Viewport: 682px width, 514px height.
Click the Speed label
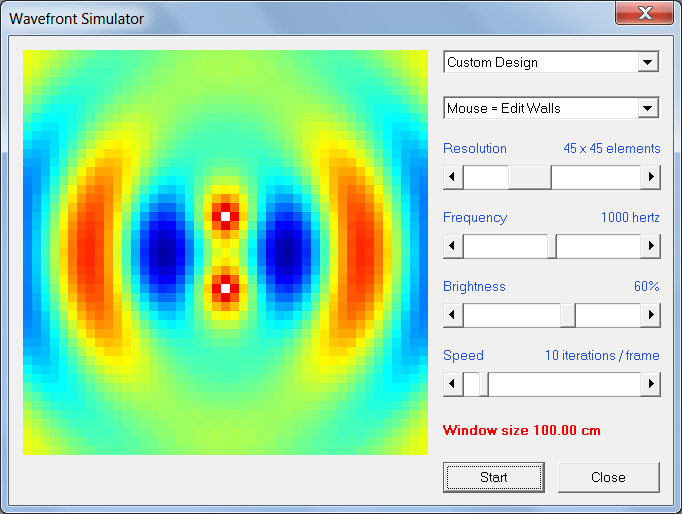(x=463, y=355)
